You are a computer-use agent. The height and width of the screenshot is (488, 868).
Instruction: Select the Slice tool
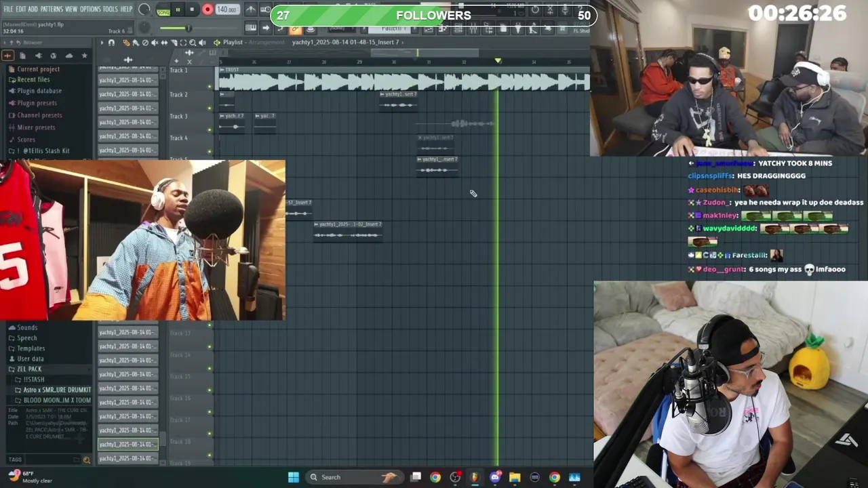pyautogui.click(x=174, y=43)
